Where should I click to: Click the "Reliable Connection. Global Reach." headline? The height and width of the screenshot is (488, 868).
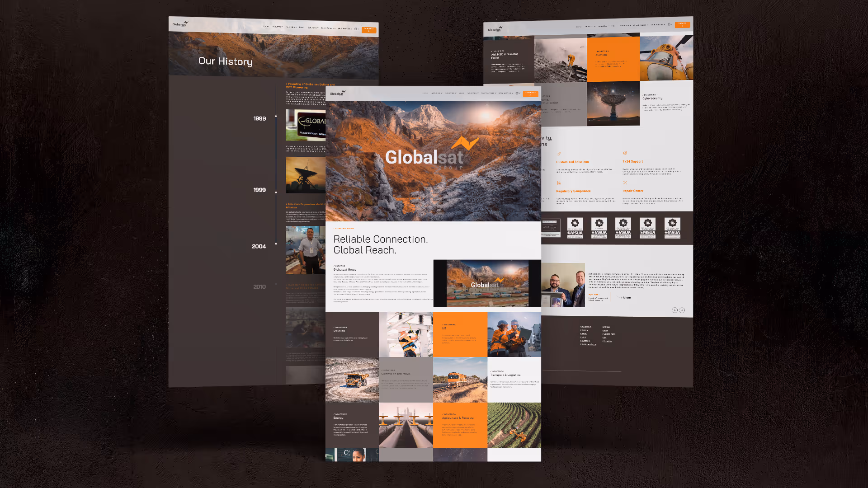[381, 244]
